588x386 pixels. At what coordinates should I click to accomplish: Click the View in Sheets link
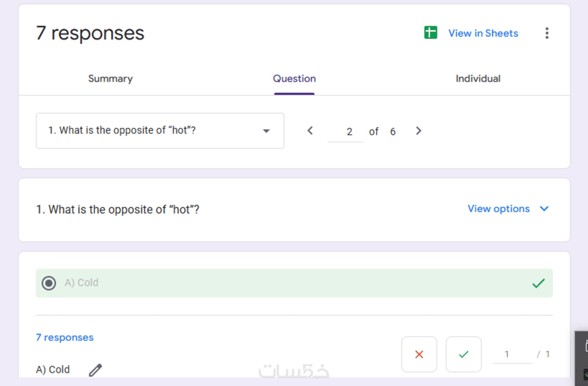coord(483,33)
